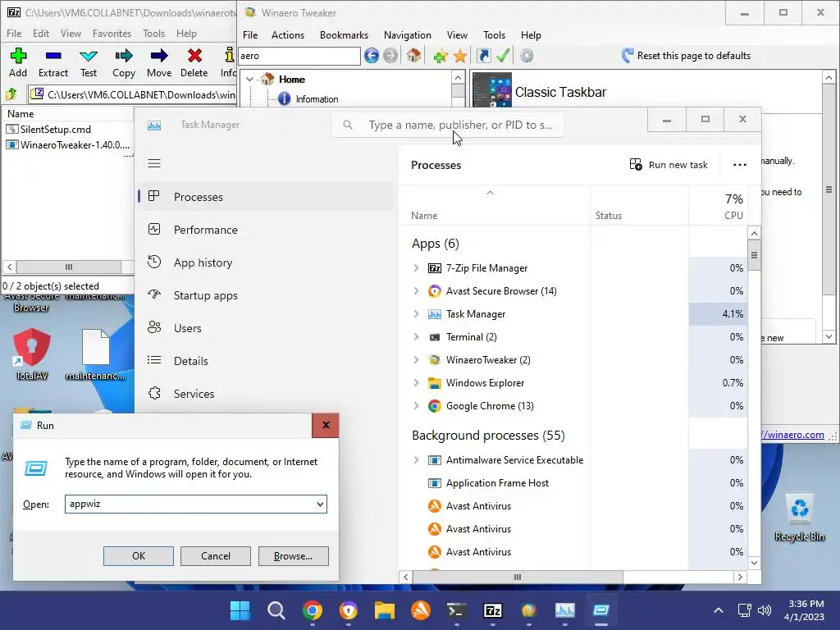Click the Delete icon in 7-Zip
This screenshot has width=840, height=630.
tap(194, 56)
